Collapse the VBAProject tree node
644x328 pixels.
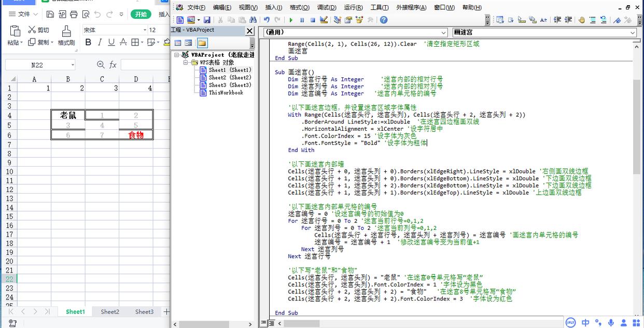(x=176, y=54)
